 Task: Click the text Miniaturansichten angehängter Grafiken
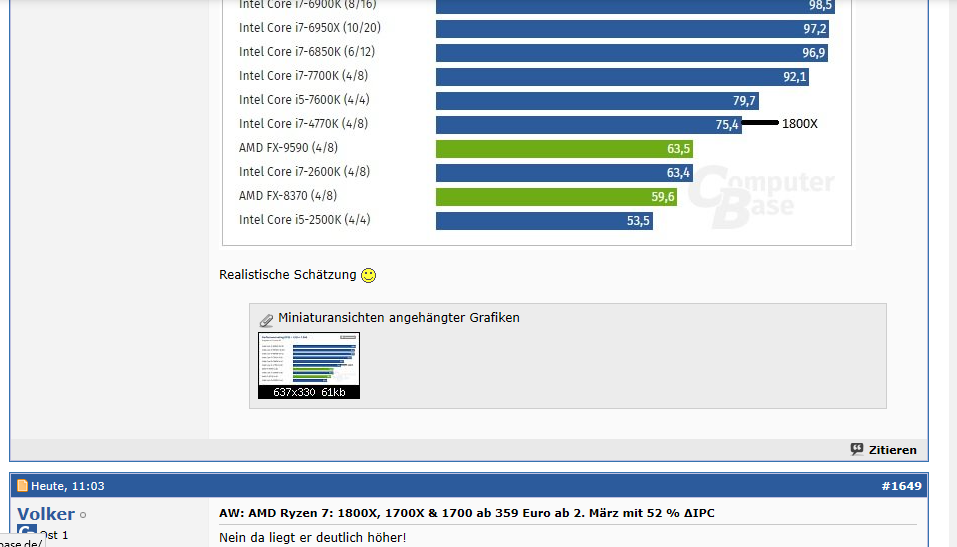pyautogui.click(x=399, y=317)
